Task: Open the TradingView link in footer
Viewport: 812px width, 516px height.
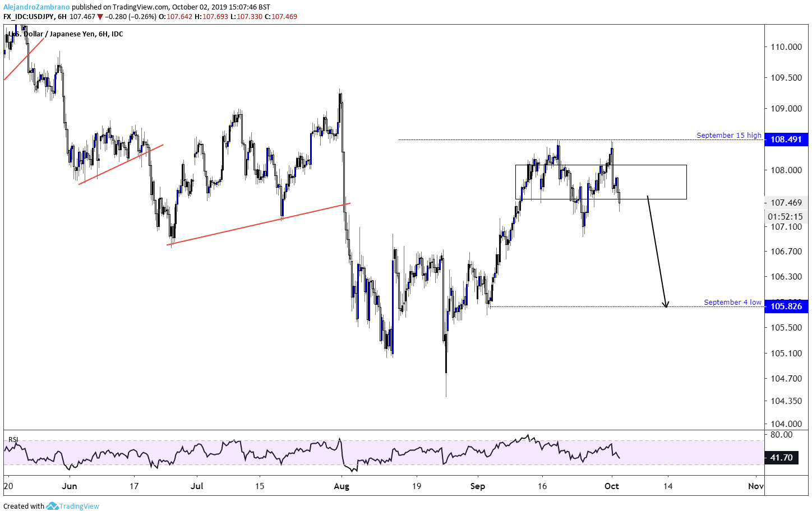Action: click(x=79, y=506)
